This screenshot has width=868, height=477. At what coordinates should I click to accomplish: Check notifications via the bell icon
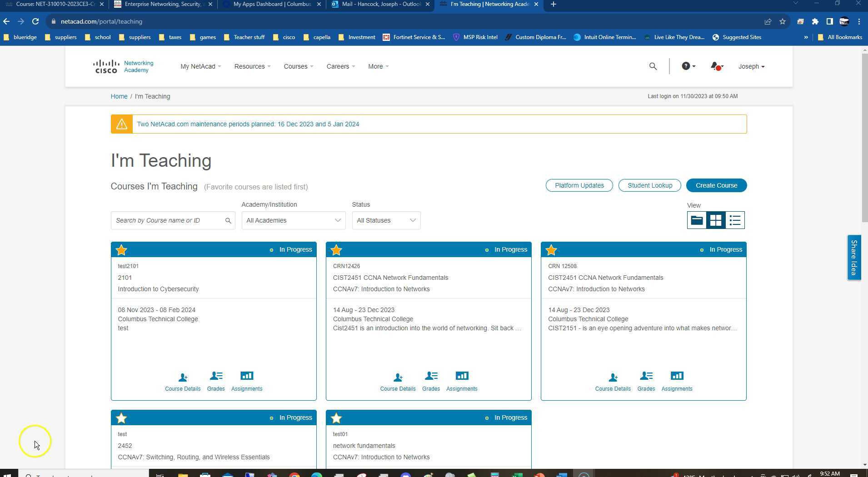pos(715,66)
